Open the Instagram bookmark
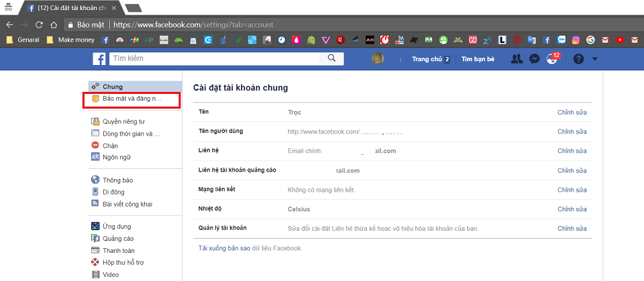This screenshot has width=644, height=281. [576, 40]
